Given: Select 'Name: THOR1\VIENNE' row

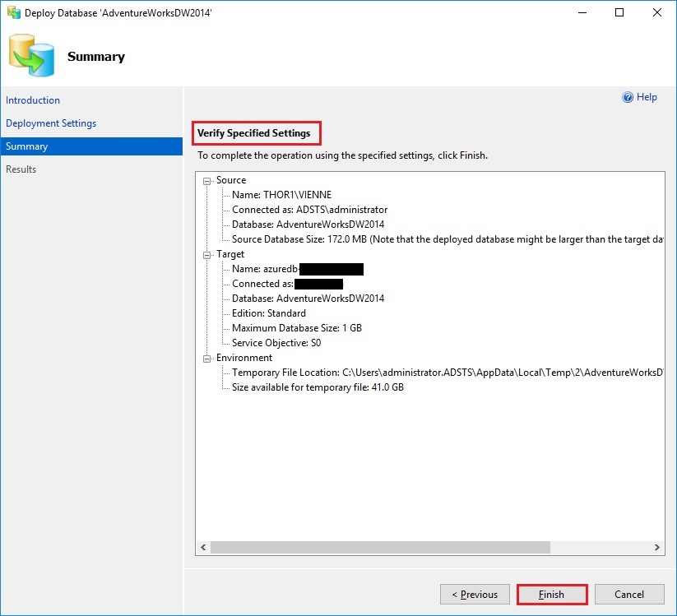Looking at the screenshot, I should tap(281, 195).
